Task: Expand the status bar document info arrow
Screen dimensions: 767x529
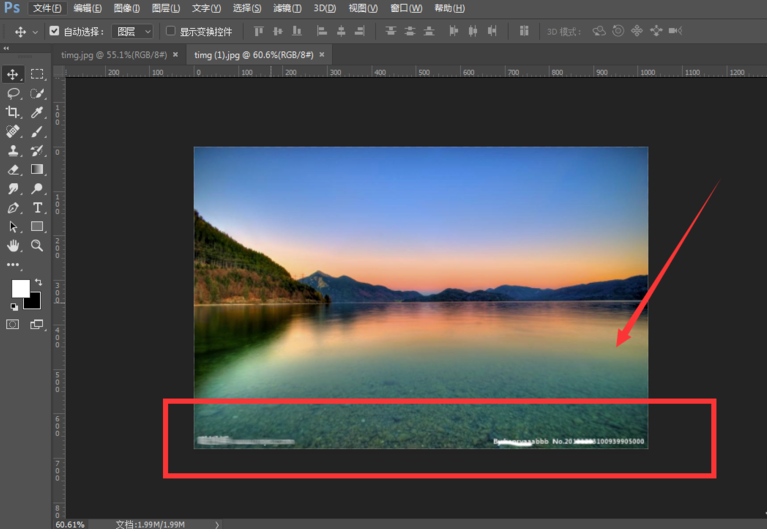Action: [x=217, y=523]
